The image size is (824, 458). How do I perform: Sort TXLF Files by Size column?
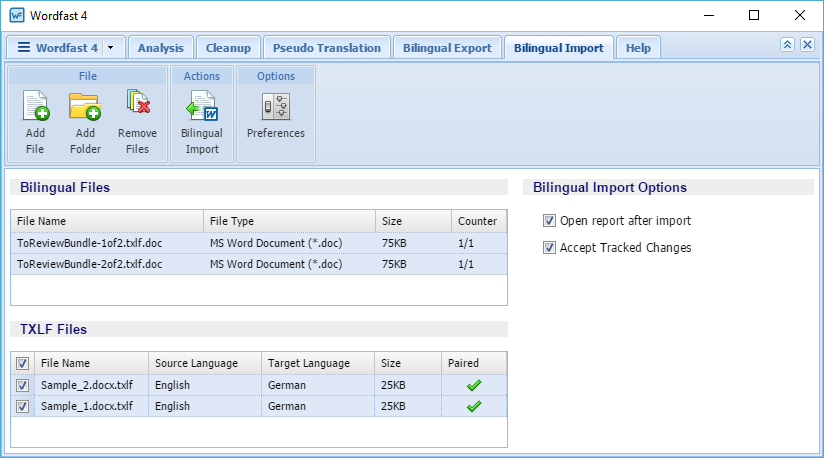408,363
